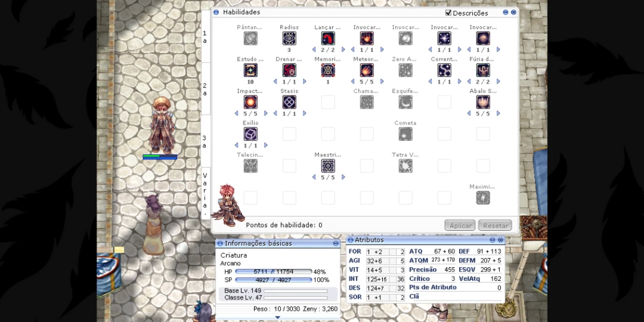This screenshot has height=322, width=644.
Task: Minimize the Habilidades window
Action: [x=506, y=13]
